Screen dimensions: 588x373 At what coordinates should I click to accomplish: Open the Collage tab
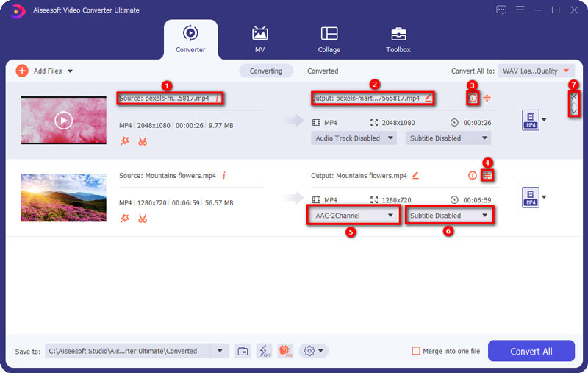(x=329, y=40)
